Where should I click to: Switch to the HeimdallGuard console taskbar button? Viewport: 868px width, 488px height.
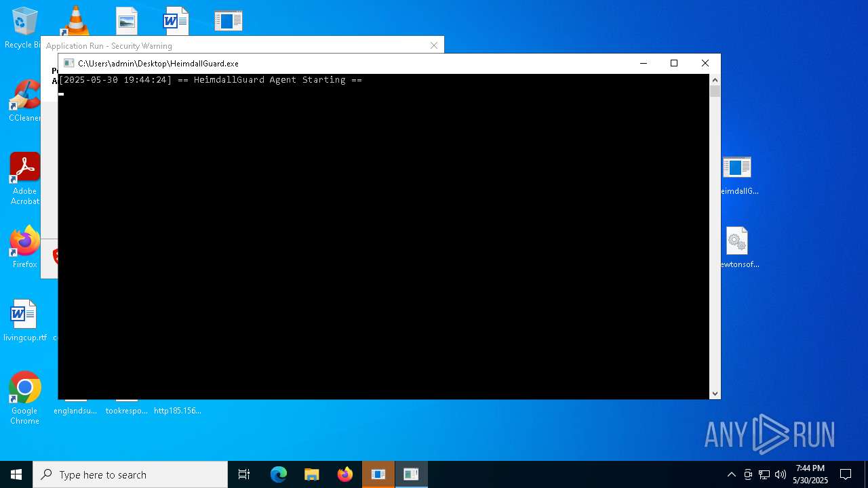click(412, 474)
